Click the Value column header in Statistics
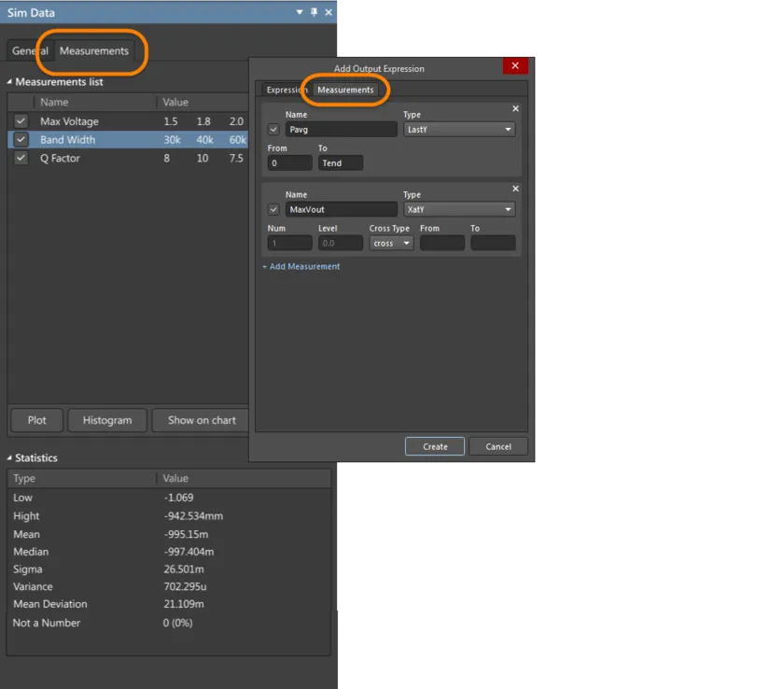 (x=175, y=478)
